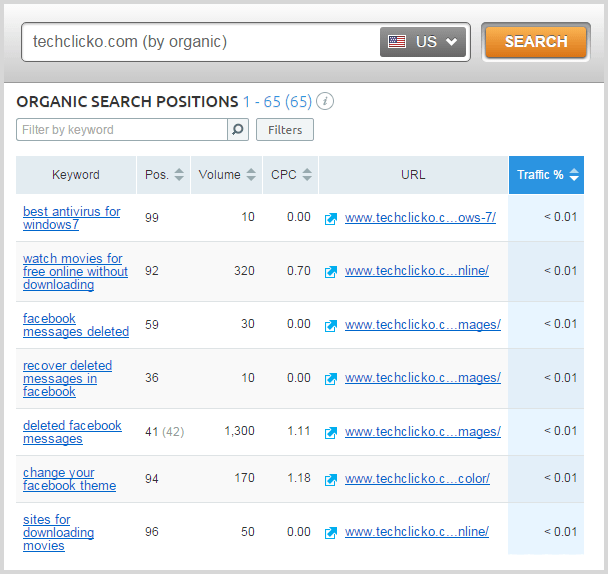Select CPC value 1.18
The image size is (608, 574).
(299, 478)
